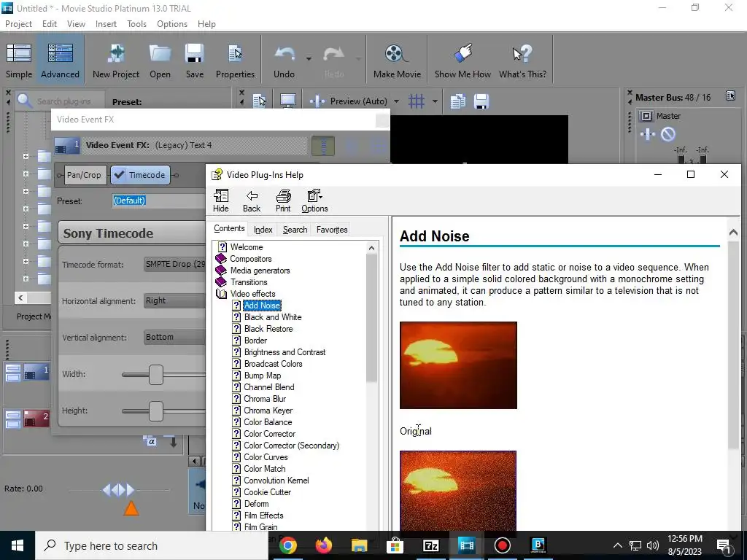Click help contents vertical scrollbar
Image resolution: width=747 pixels, height=560 pixels.
coord(371,318)
